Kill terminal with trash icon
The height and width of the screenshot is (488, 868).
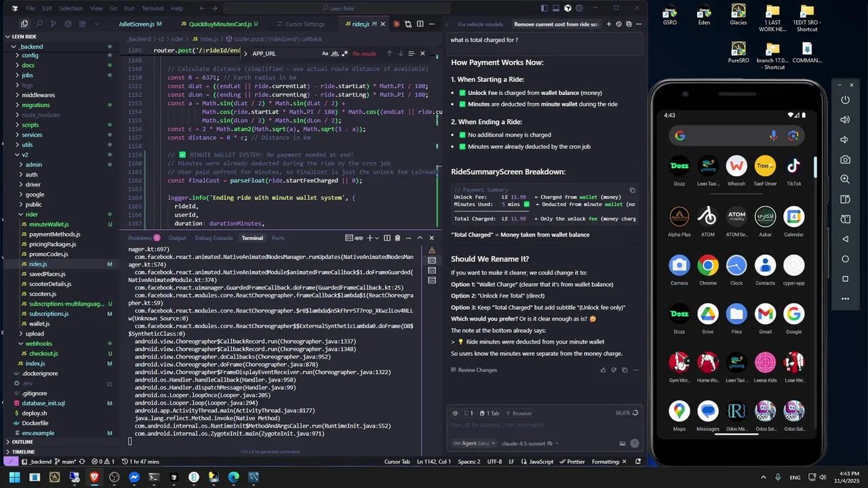tap(397, 238)
